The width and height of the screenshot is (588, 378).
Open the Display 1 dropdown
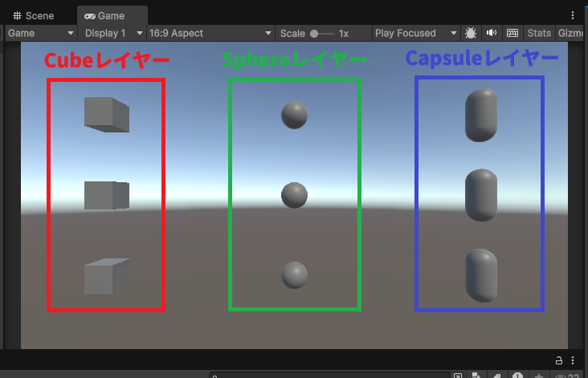tap(113, 33)
